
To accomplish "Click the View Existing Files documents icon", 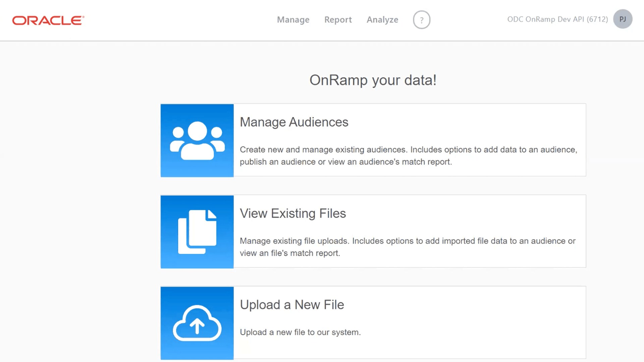I will click(x=197, y=232).
